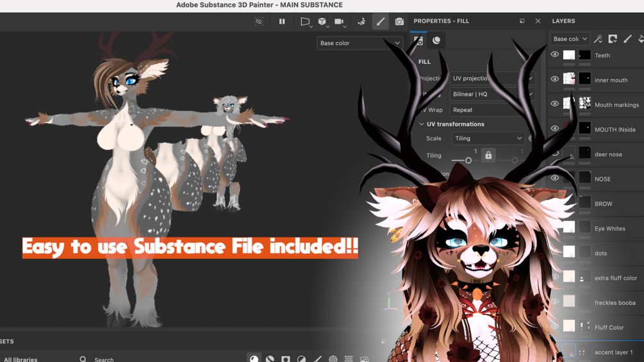Screen dimensions: 644x362
Task: Select the Teeth layer mask thumbnail
Action: coord(584,55)
